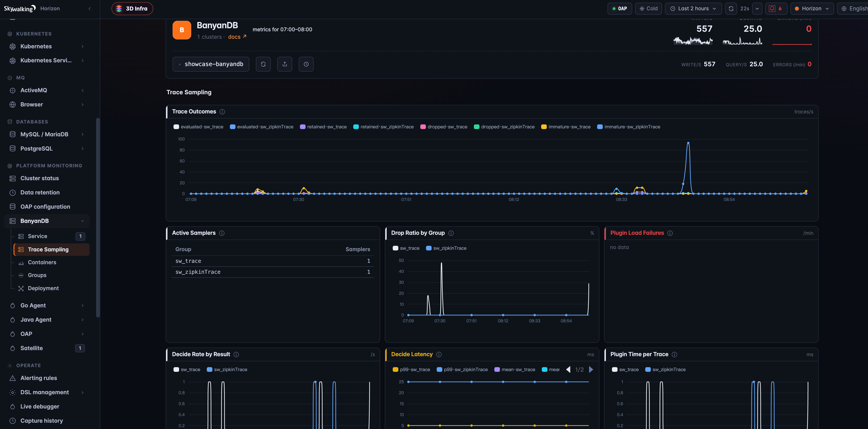868x429 pixels.
Task: Toggle retained·sw_trace legend series
Action: 323,127
